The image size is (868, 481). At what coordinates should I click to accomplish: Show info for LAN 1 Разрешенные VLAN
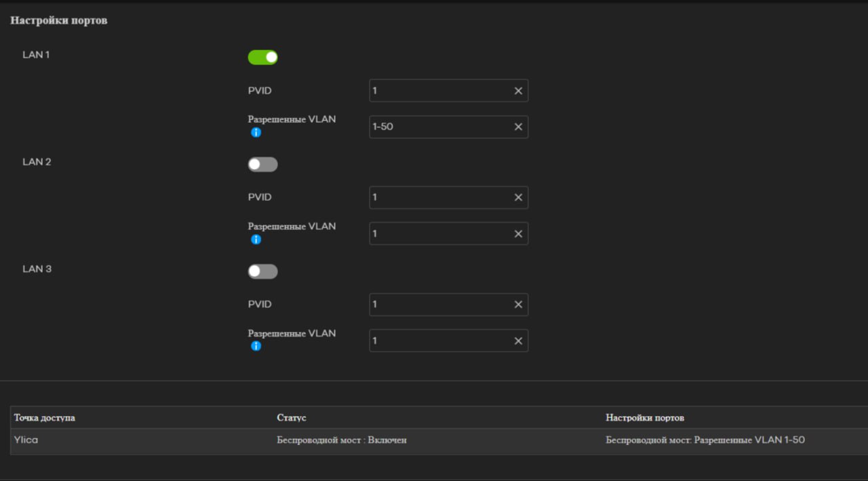pos(256,132)
